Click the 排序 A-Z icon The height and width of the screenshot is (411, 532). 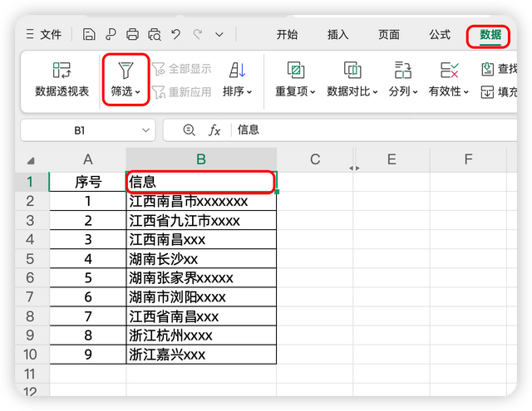click(x=237, y=70)
